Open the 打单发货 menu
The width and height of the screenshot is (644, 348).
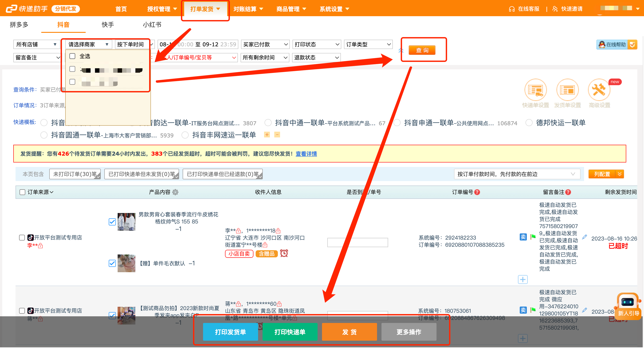click(x=205, y=9)
